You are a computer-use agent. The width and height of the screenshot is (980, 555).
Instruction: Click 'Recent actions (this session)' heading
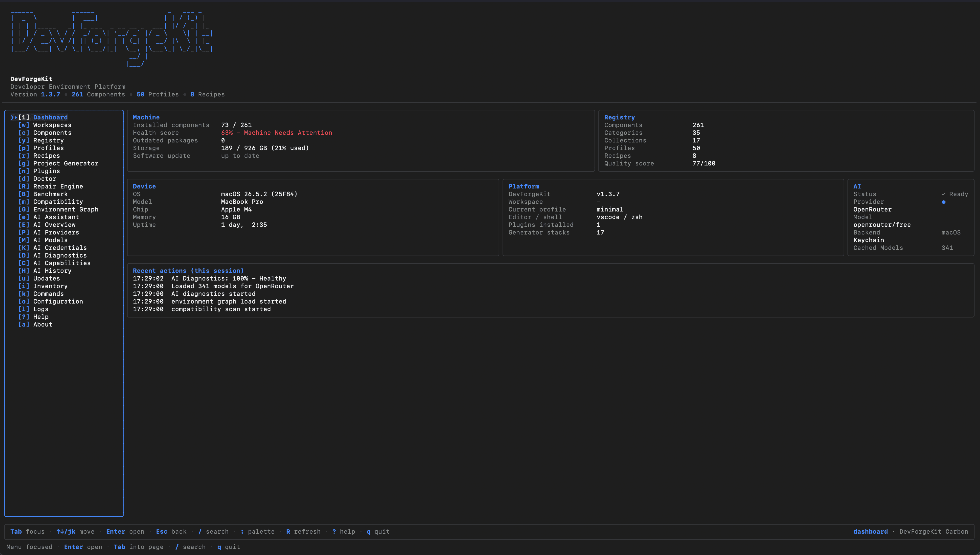click(x=188, y=271)
